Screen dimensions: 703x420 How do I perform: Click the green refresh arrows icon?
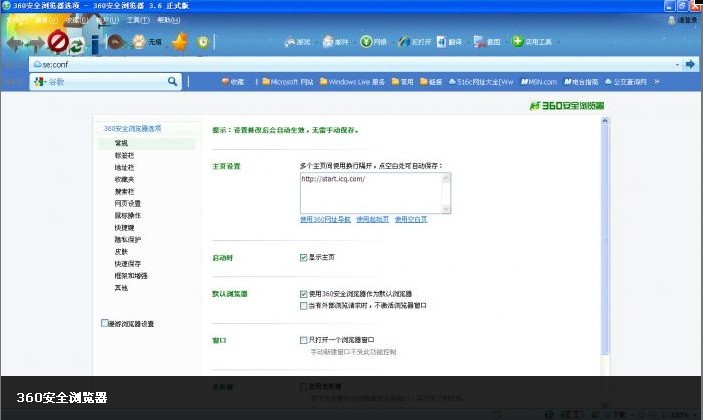click(x=77, y=45)
